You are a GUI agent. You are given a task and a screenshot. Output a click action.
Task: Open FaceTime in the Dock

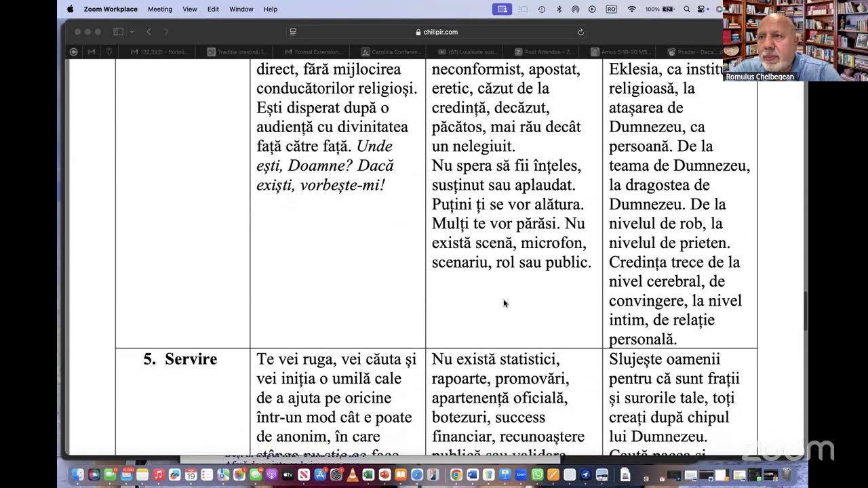110,474
